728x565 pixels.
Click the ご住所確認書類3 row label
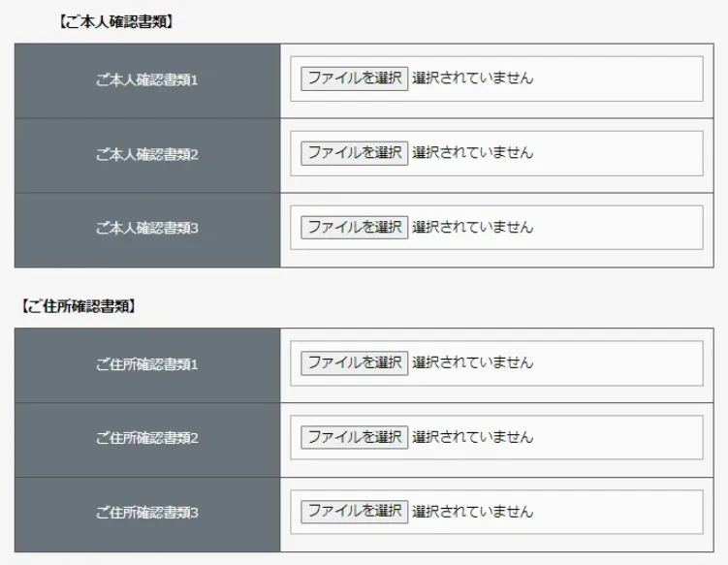pyautogui.click(x=147, y=513)
